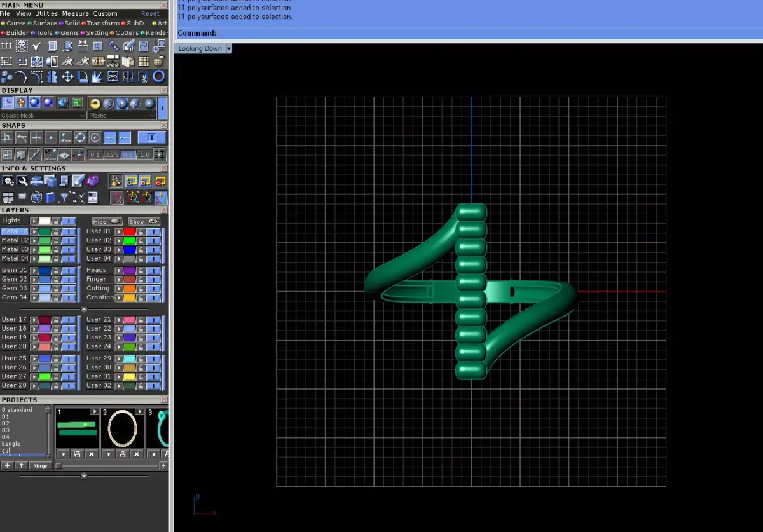The height and width of the screenshot is (532, 763).
Task: Toggle grid snap value 1.0
Action: pyautogui.click(x=144, y=155)
